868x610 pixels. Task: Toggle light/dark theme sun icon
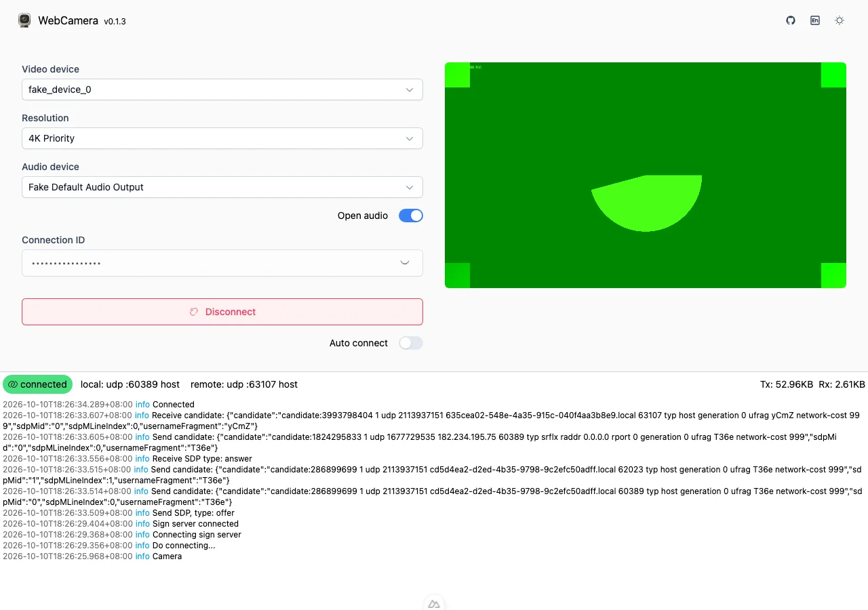840,20
